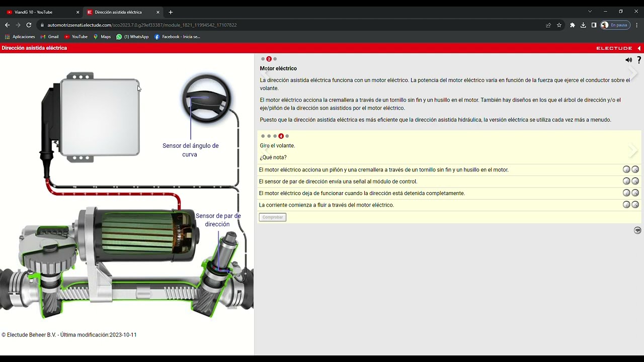Open the Aplicaciones bookmark
644x362 pixels.
click(20, 37)
